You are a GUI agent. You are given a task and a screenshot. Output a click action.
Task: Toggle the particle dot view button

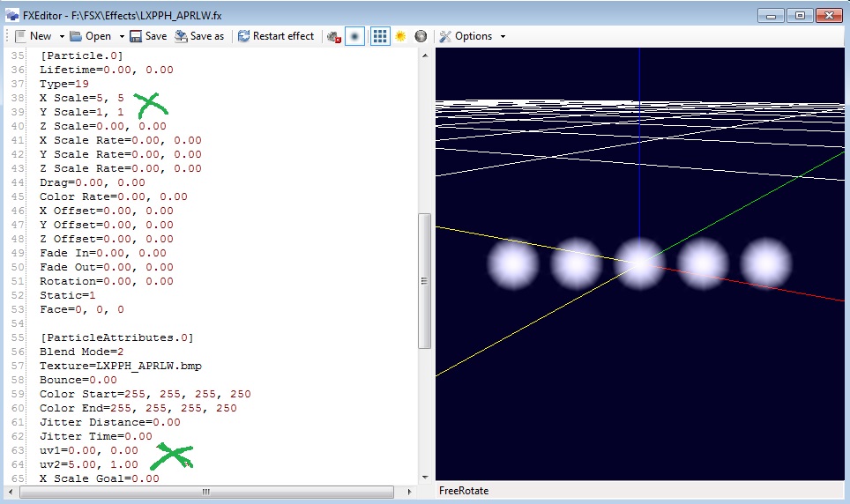coord(354,36)
